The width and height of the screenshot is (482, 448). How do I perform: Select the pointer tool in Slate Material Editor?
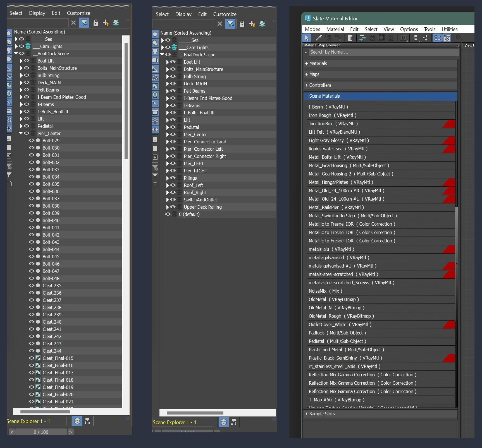point(307,38)
